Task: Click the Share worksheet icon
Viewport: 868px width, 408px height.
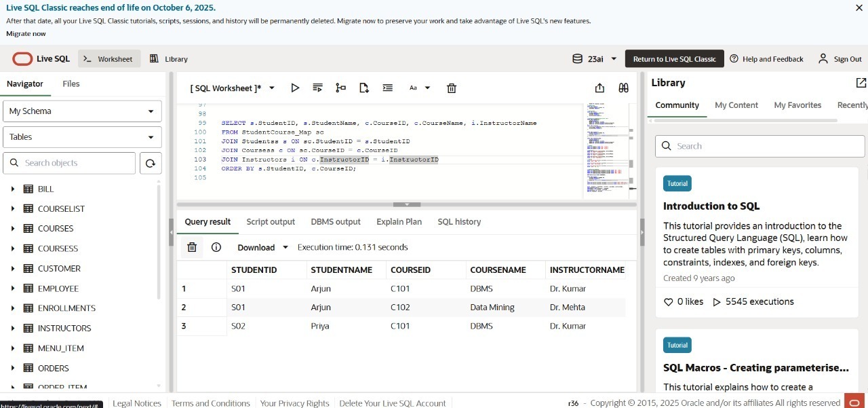Action: 599,88
